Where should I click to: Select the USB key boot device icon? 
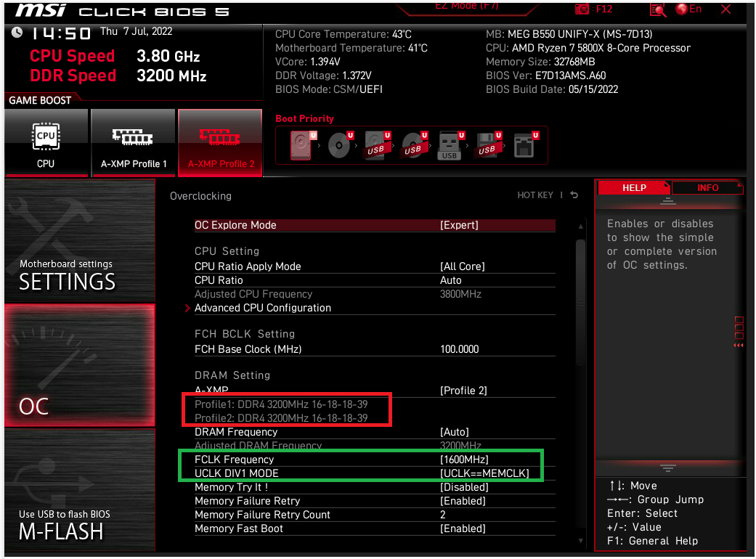tap(450, 145)
